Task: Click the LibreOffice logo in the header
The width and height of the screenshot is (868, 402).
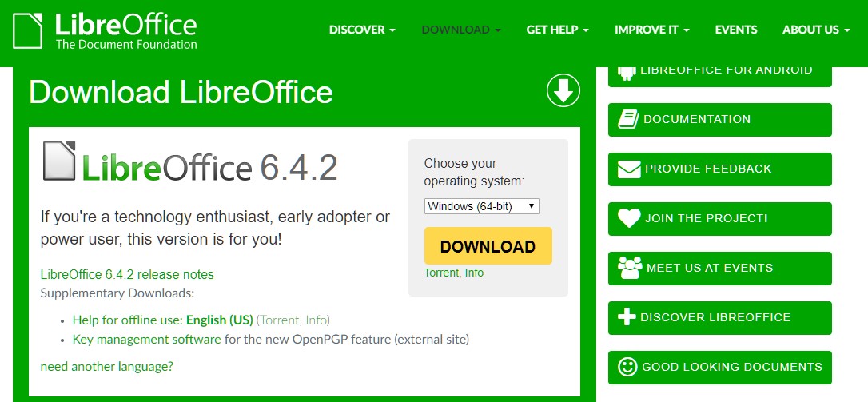Action: click(106, 31)
